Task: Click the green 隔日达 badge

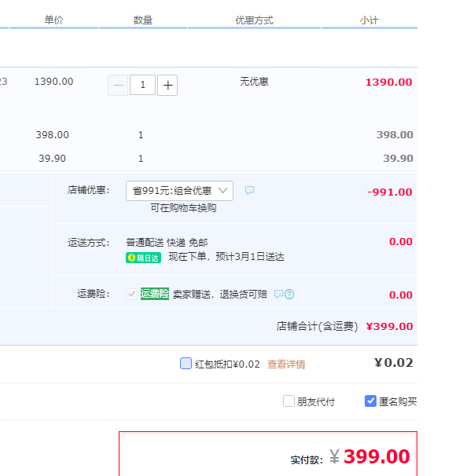Action: 143,258
